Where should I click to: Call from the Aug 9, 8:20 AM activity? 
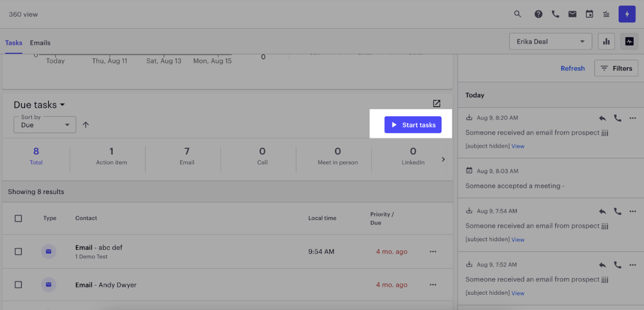pyautogui.click(x=617, y=118)
